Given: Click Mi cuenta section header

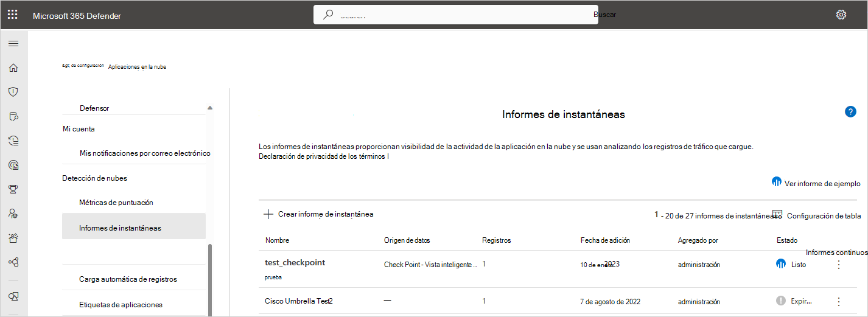Looking at the screenshot, I should (x=79, y=129).
